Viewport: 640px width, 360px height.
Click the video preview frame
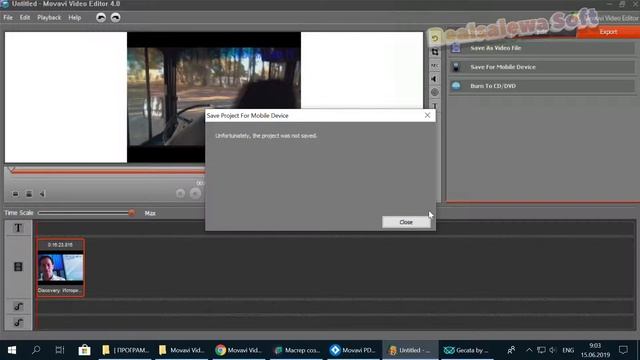coord(213,97)
